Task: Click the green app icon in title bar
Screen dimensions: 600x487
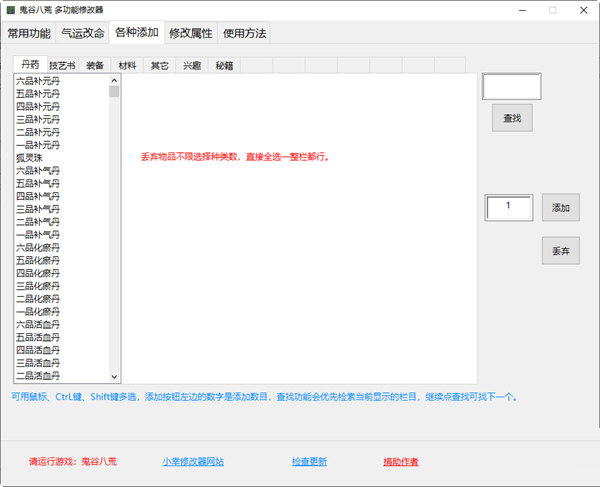Action: [x=11, y=10]
